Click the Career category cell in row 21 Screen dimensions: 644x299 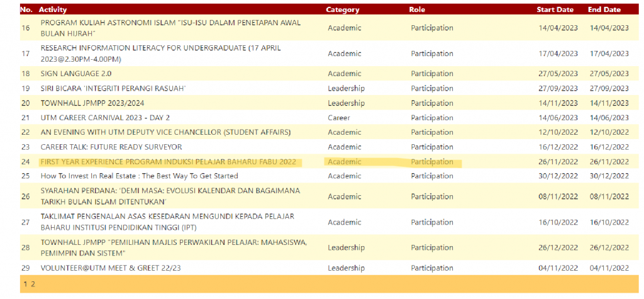point(339,118)
